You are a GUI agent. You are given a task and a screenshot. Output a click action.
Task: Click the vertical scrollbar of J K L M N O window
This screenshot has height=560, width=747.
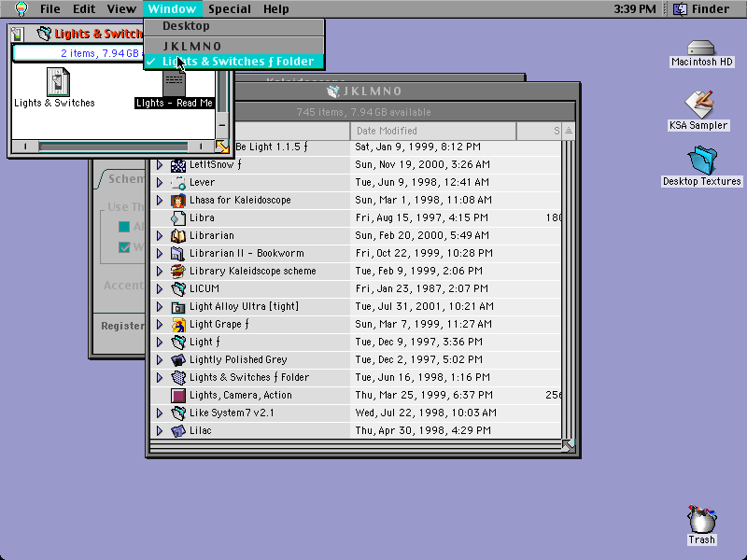pyautogui.click(x=569, y=290)
